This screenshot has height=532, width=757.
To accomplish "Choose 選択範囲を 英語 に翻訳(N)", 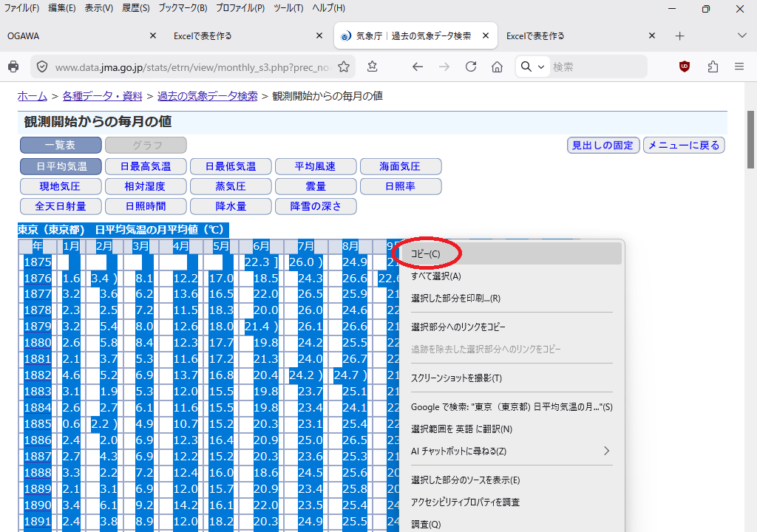I will [x=512, y=429].
